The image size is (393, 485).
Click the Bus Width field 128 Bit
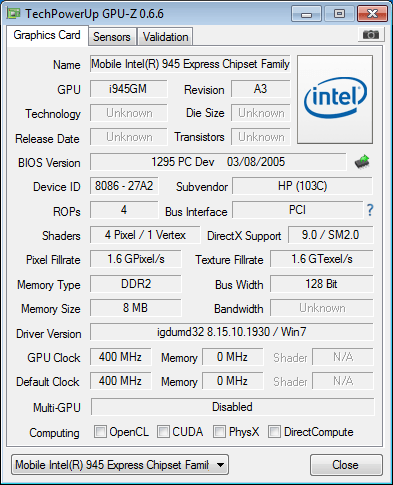322,284
